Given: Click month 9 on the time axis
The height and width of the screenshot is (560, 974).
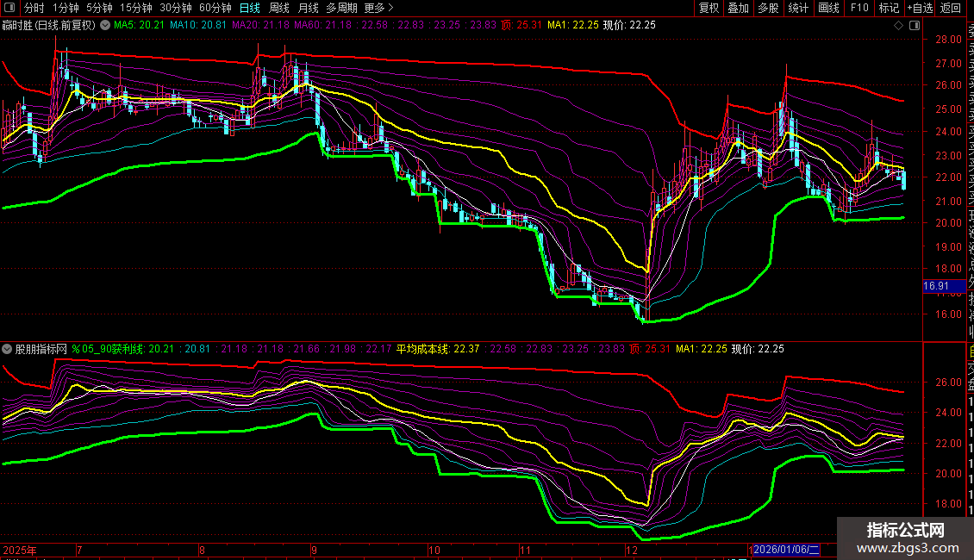Looking at the screenshot, I should [x=315, y=550].
